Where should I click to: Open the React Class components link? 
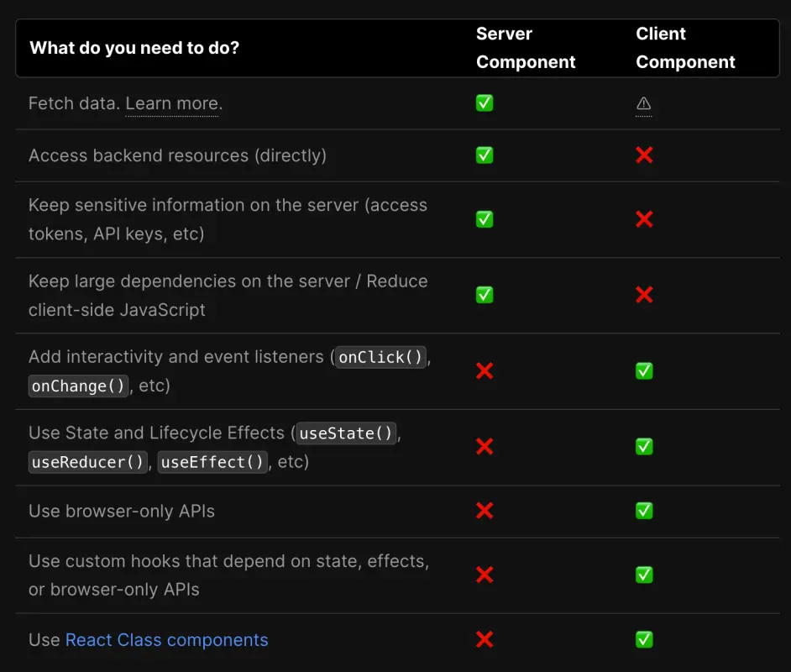pos(167,640)
